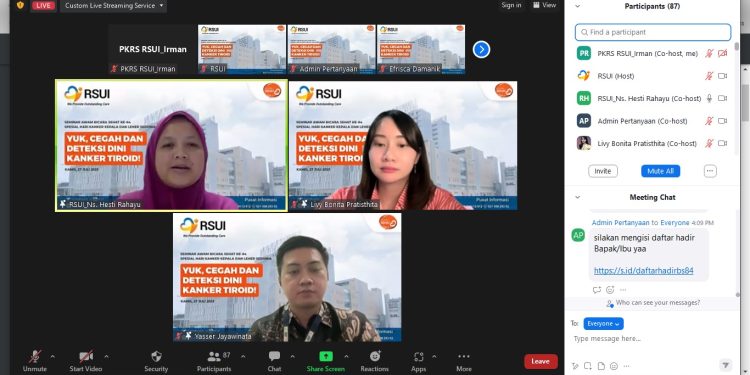
Task: Click the green Share Screen button
Action: pyautogui.click(x=326, y=361)
